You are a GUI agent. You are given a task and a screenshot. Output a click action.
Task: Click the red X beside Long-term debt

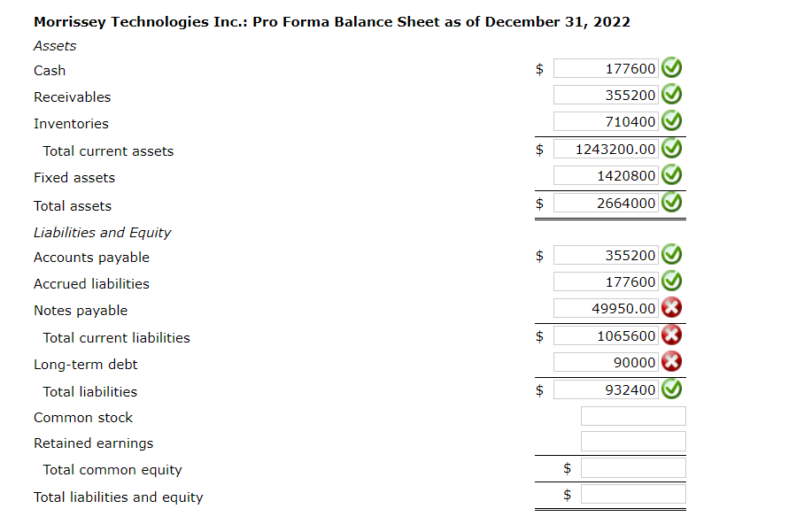coord(671,361)
